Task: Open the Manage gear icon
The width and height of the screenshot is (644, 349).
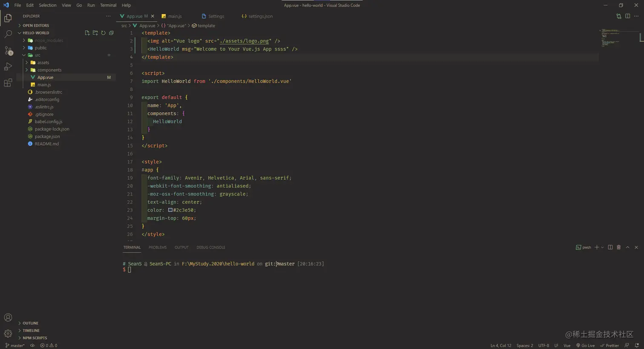Action: [x=8, y=333]
